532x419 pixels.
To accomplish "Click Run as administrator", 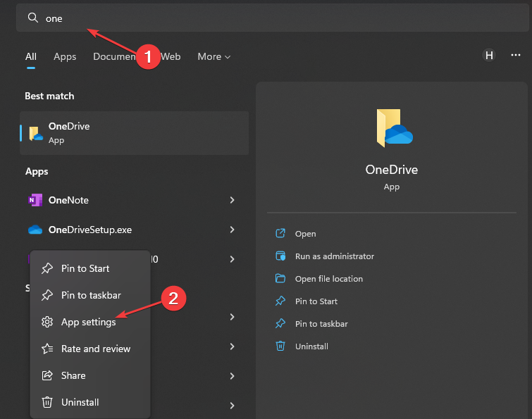I will (335, 256).
